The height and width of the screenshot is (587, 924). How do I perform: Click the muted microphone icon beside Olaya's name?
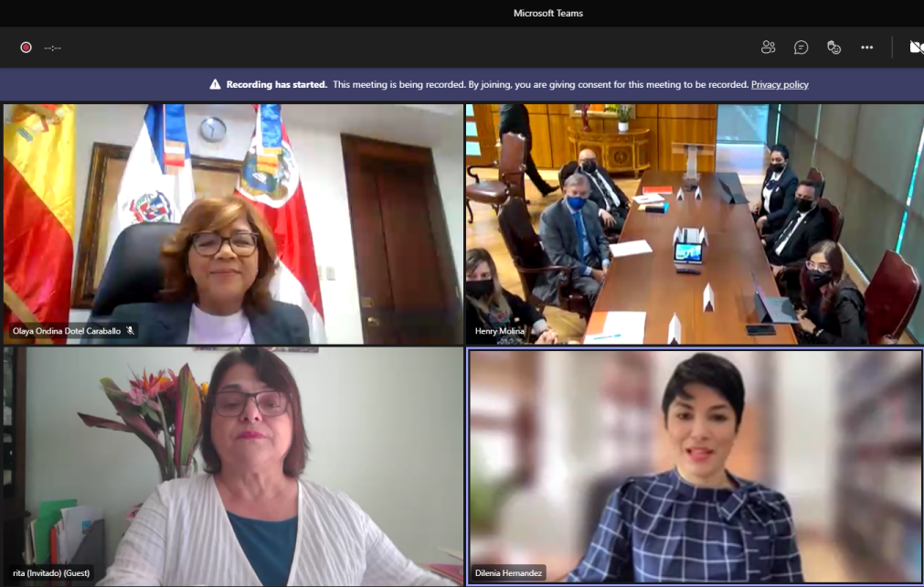click(x=130, y=331)
